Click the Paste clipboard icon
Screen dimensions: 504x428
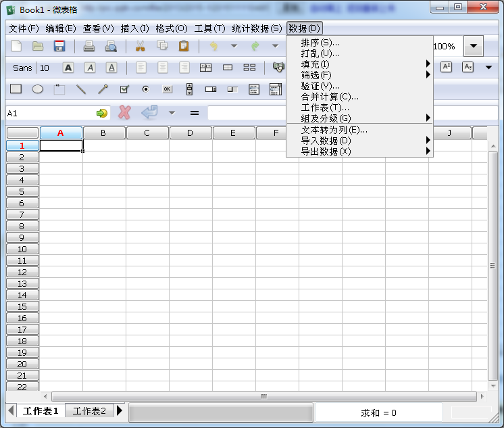(x=183, y=46)
